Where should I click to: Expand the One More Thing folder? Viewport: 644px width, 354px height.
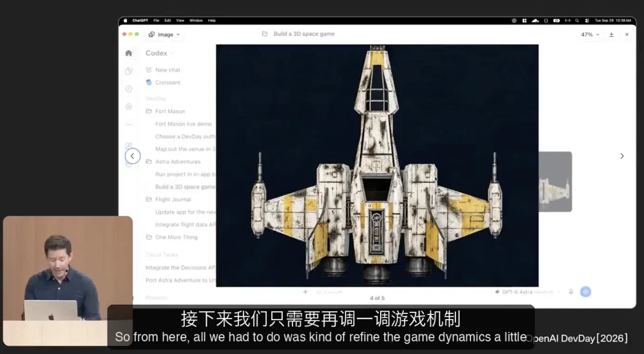click(x=171, y=237)
